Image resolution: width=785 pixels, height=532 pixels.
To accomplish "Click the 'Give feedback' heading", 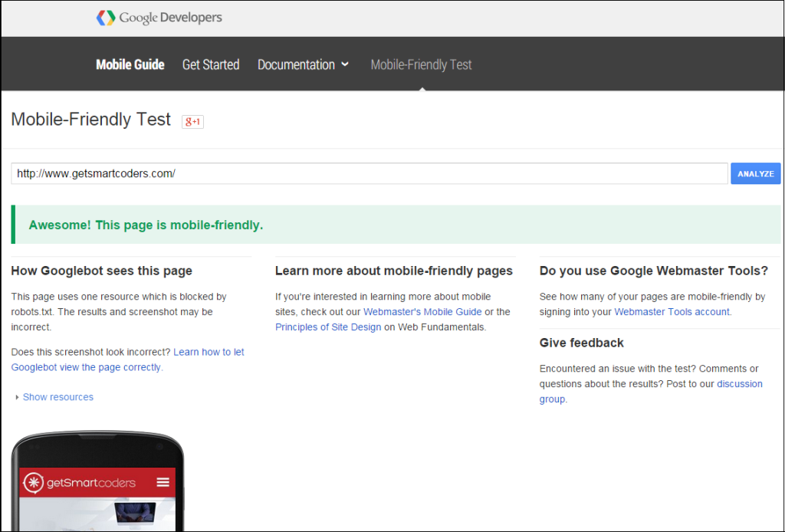I will tap(582, 343).
